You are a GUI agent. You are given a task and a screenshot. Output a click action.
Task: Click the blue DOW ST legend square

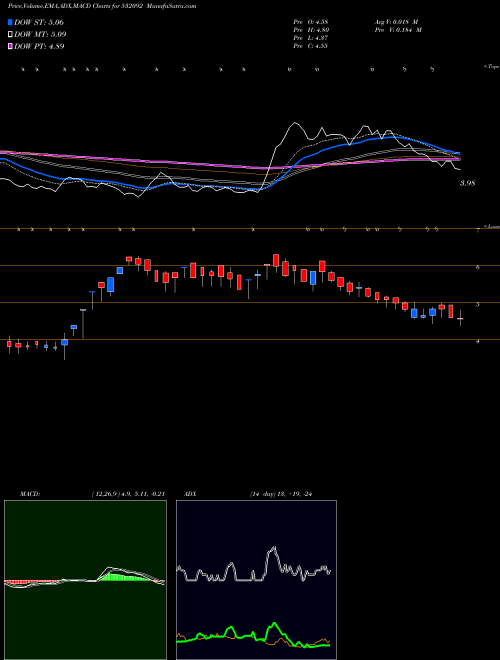10,22
